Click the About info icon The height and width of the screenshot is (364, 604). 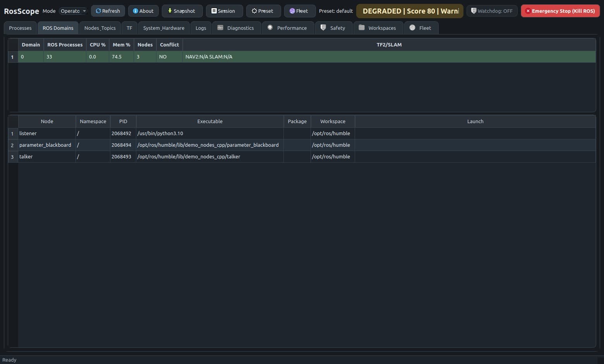(x=136, y=11)
